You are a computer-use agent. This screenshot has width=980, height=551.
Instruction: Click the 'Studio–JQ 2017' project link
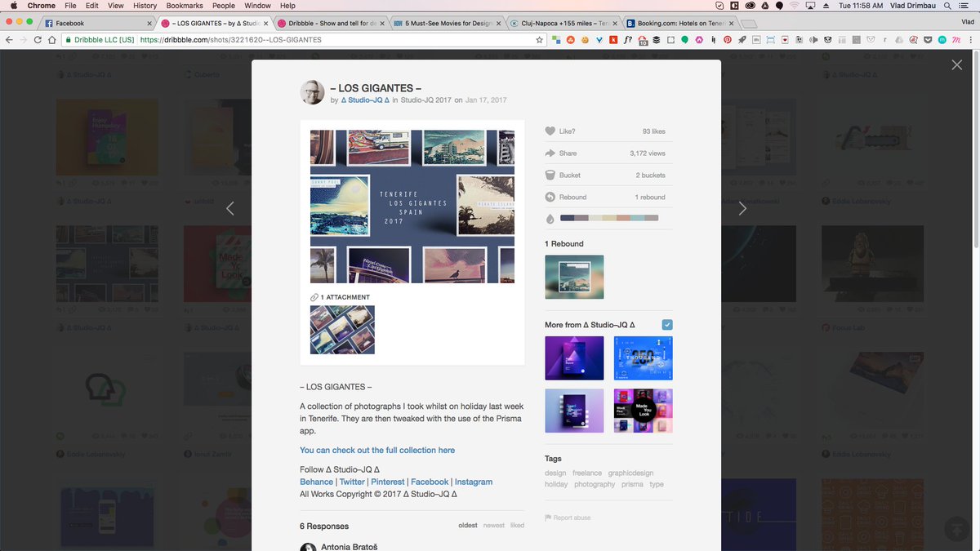(425, 100)
